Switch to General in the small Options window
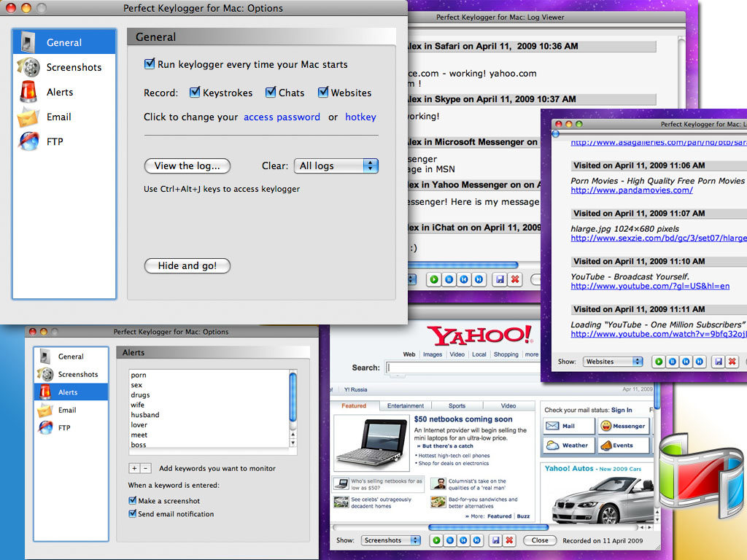The width and height of the screenshot is (747, 560). (x=71, y=356)
